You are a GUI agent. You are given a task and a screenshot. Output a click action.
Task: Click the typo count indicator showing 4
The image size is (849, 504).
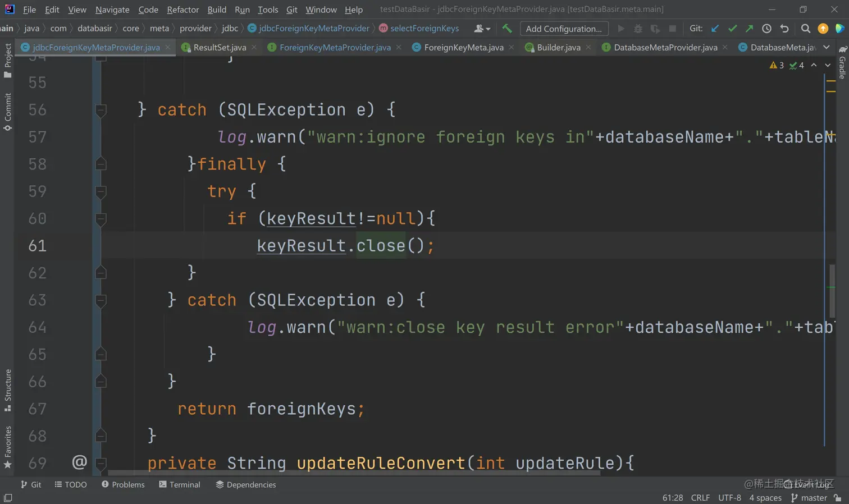797,65
